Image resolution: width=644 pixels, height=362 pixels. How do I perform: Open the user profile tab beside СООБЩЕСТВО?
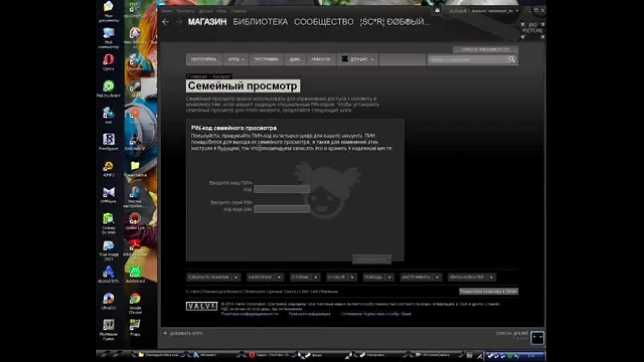tap(395, 22)
